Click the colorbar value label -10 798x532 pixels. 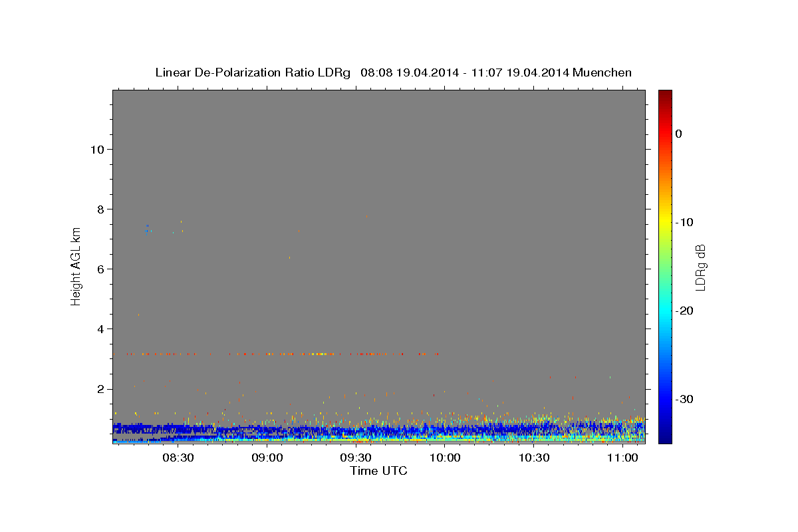coord(684,222)
